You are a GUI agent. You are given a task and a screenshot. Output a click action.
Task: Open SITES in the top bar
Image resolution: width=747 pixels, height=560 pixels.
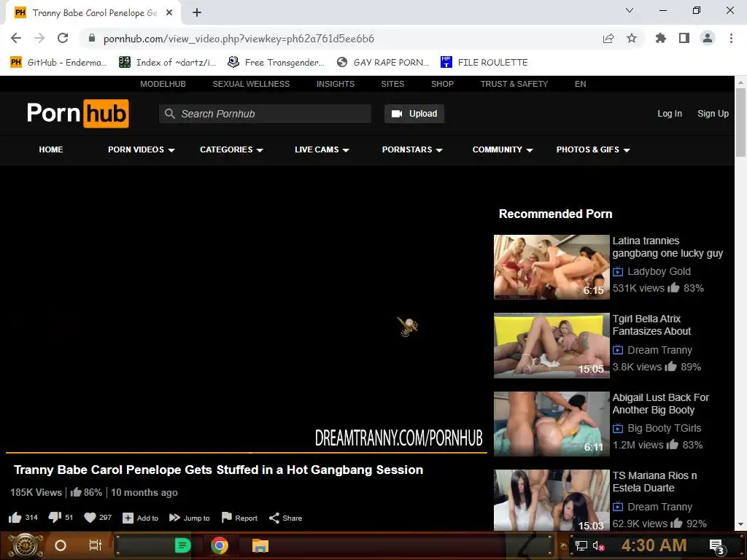392,84
